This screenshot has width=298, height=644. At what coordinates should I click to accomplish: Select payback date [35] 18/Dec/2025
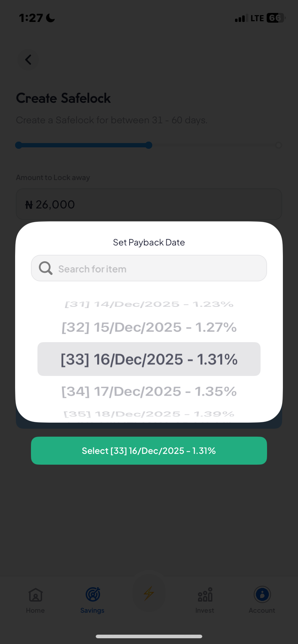click(x=149, y=414)
